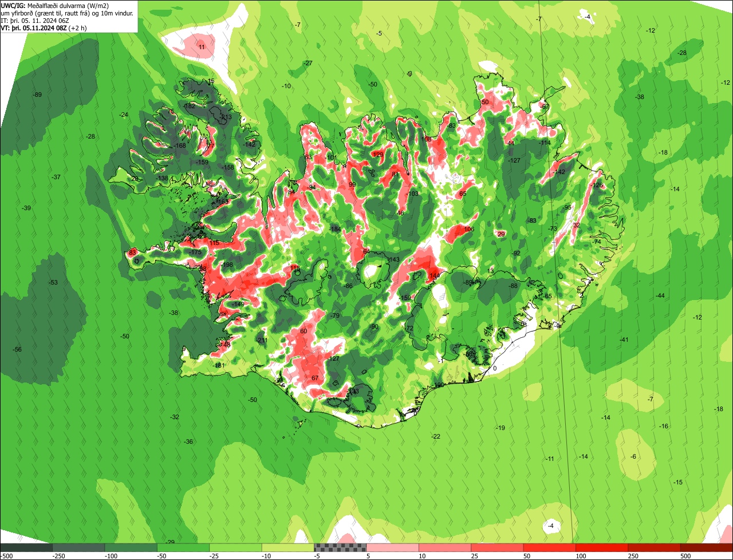This screenshot has width=733, height=560.
Task: Click the '-500' legend tick label
Action: [x=6, y=556]
